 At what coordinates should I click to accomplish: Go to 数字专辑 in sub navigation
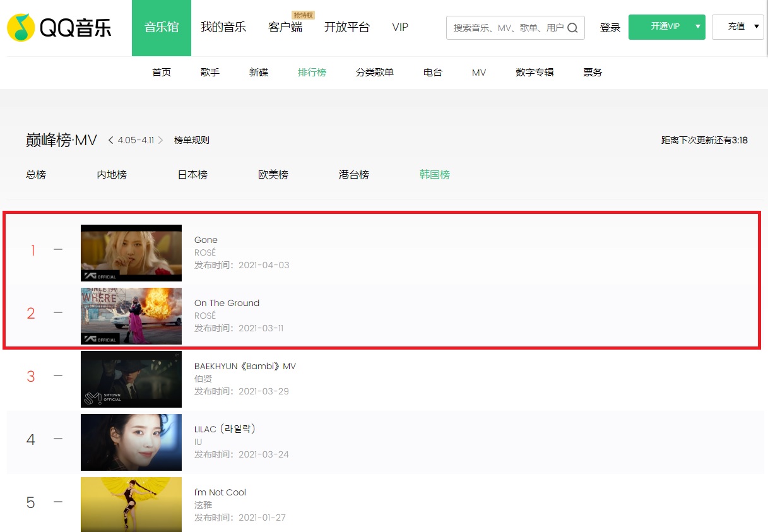coord(535,73)
